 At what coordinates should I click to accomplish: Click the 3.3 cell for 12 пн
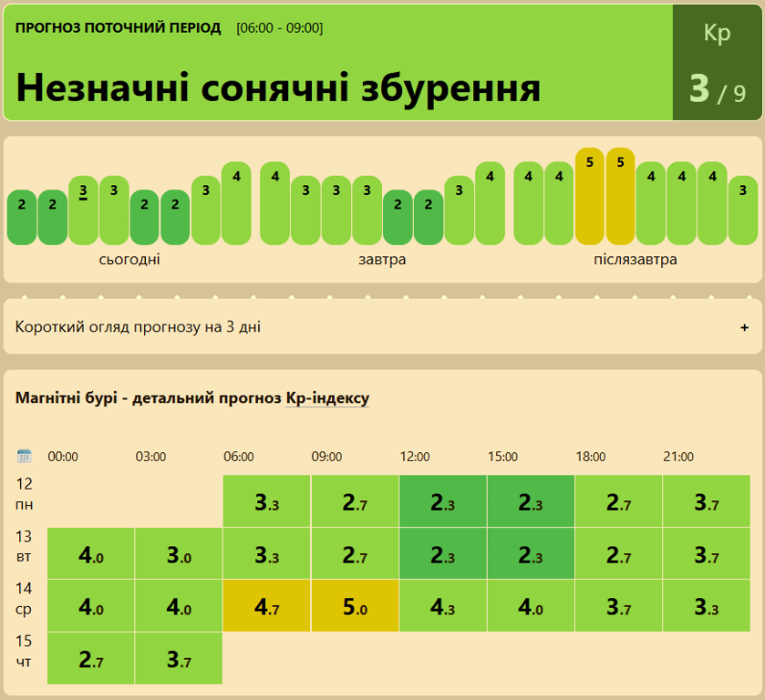[x=267, y=501]
